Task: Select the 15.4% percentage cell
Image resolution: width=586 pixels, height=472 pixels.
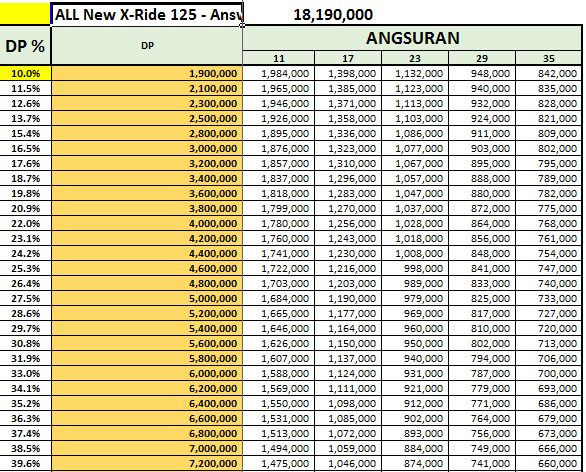Action: (x=25, y=133)
